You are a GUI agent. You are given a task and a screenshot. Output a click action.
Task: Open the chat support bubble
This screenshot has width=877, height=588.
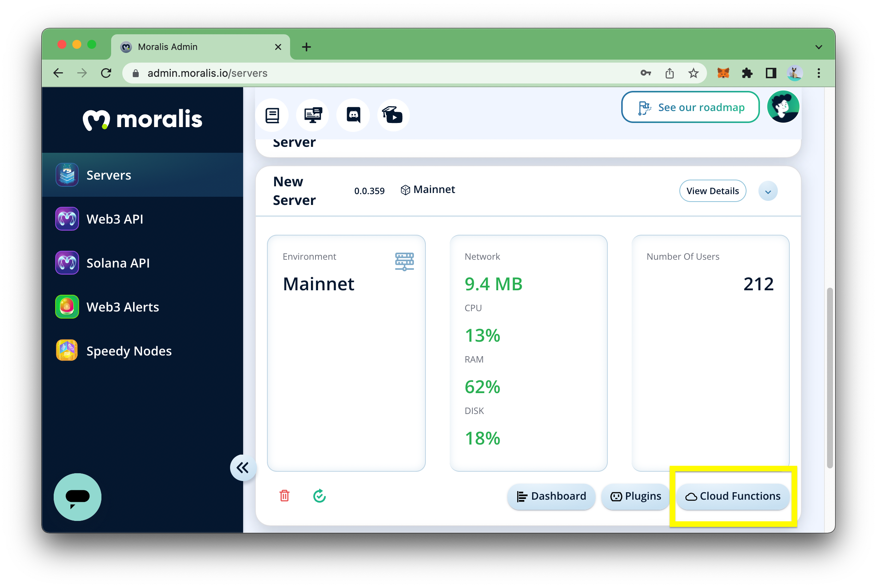point(78,497)
